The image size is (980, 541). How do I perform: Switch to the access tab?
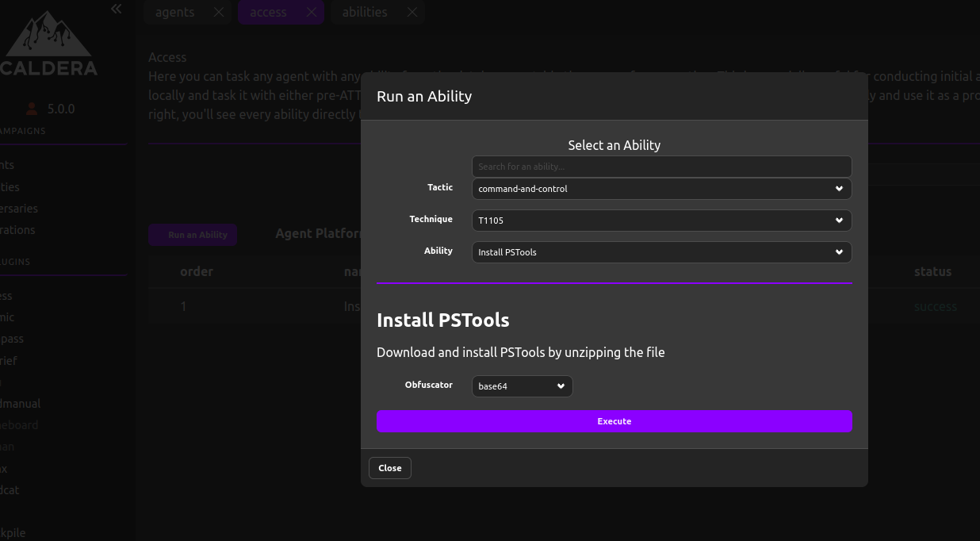tap(268, 12)
